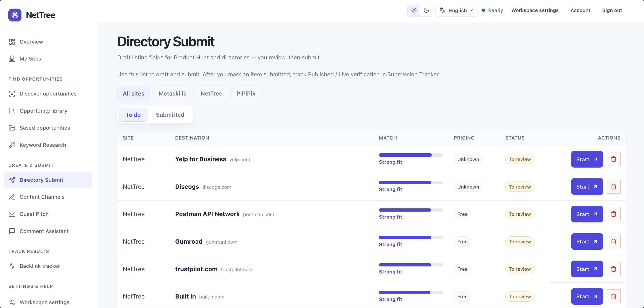
Task: Delete the Discogs row
Action: click(614, 187)
